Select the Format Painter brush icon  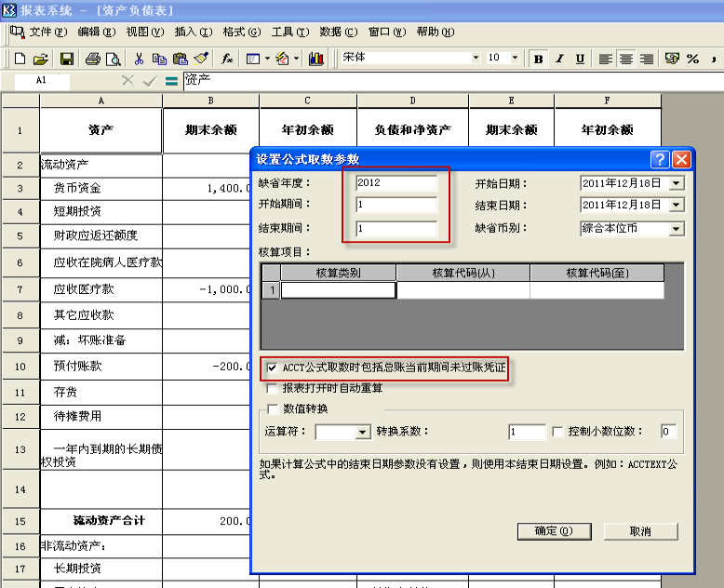(x=201, y=59)
